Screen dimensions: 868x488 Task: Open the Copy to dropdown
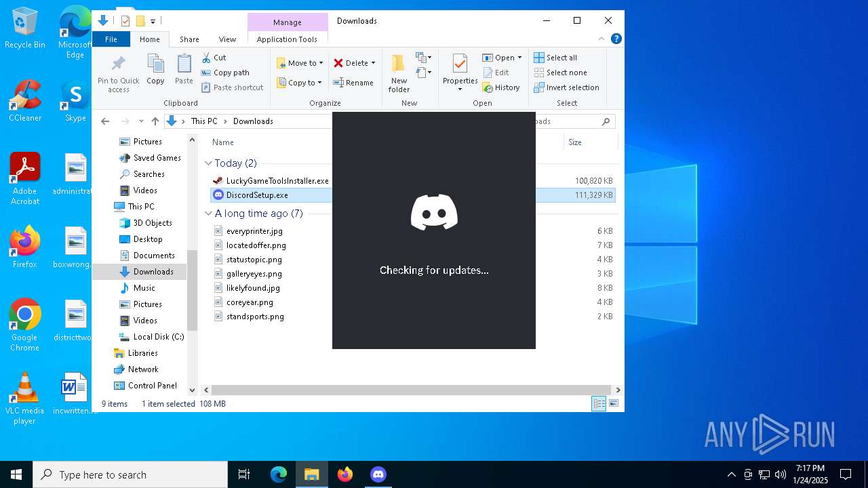tap(299, 83)
